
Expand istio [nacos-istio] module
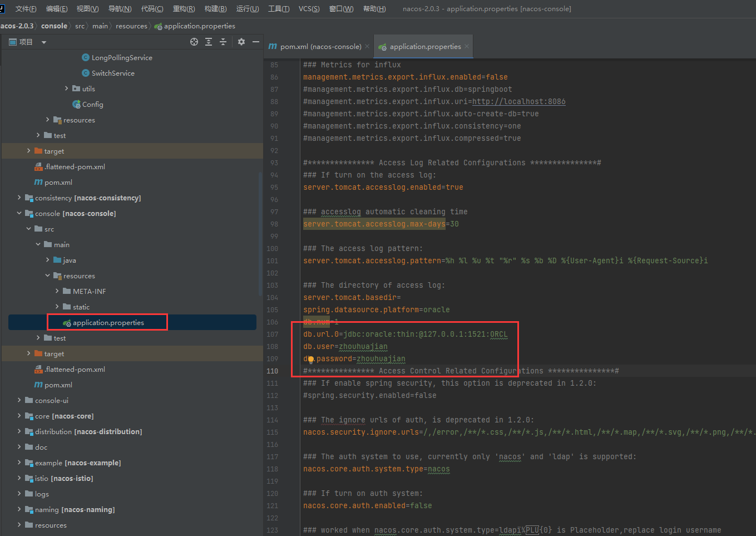[x=19, y=478]
